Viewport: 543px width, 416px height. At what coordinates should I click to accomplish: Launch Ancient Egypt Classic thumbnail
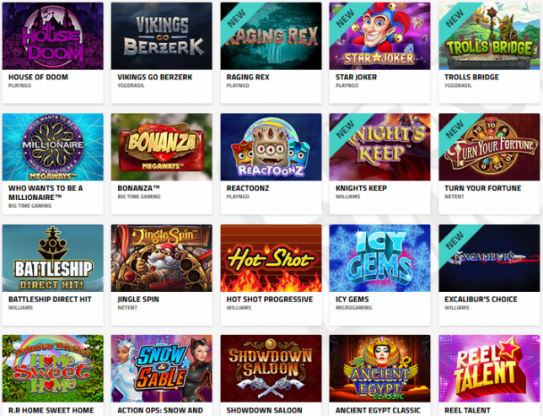[380, 369]
